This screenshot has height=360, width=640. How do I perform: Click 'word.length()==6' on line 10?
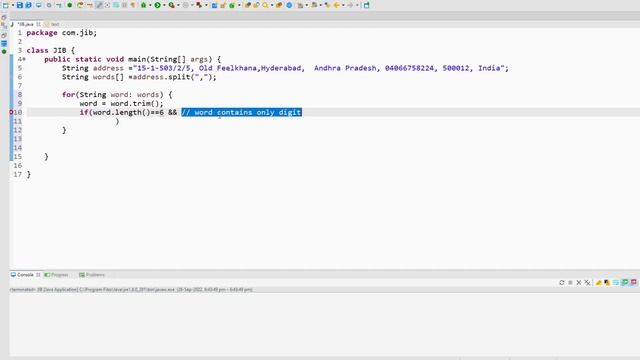pyautogui.click(x=128, y=112)
